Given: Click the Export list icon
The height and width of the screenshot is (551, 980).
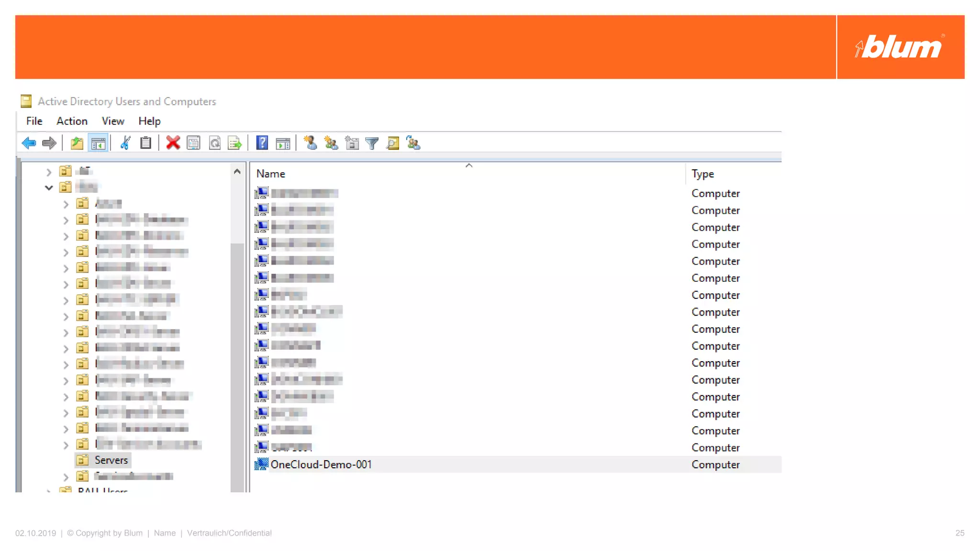Looking at the screenshot, I should [234, 143].
